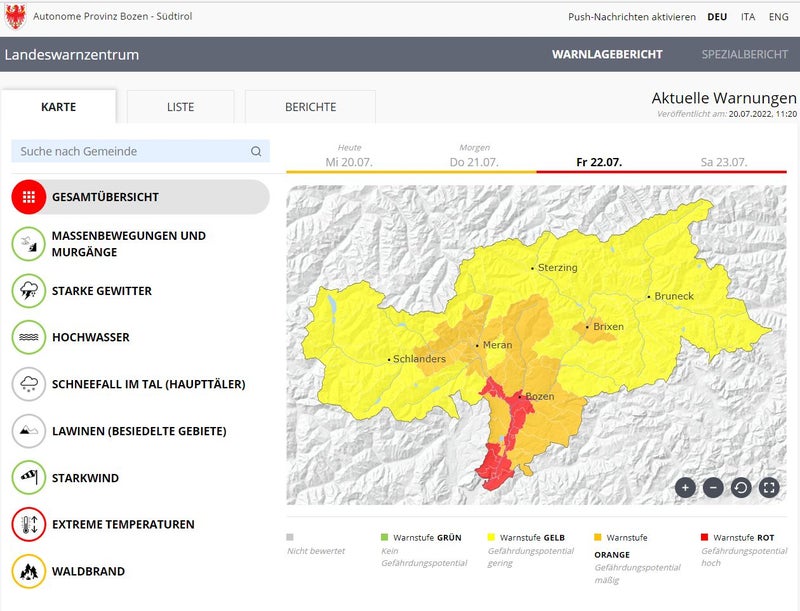The image size is (800, 611).
Task: Select the Waldbrand forest fire icon
Action: pos(29,571)
